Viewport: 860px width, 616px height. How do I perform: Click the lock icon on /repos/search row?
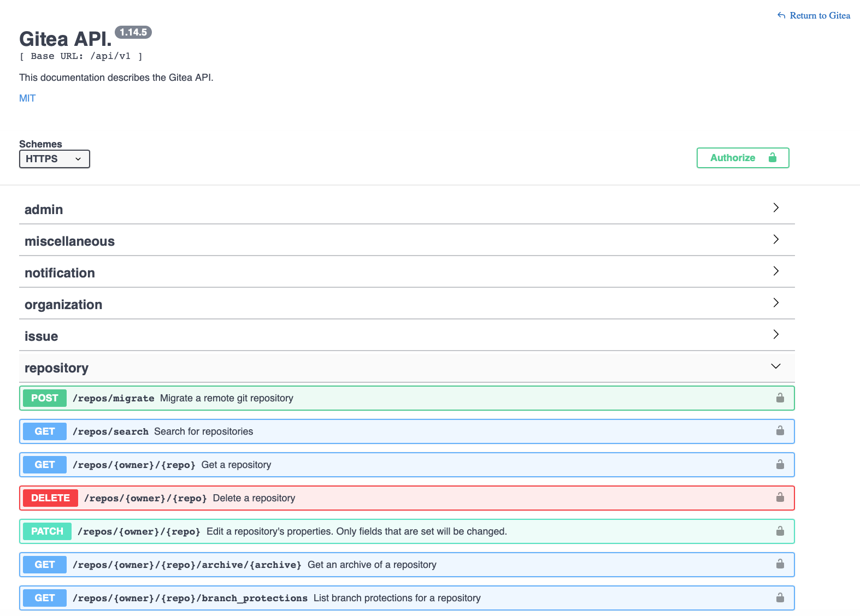click(x=780, y=431)
